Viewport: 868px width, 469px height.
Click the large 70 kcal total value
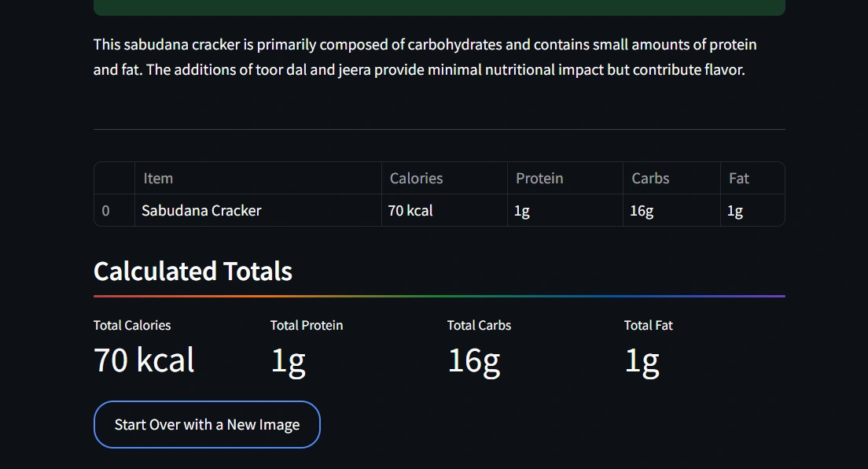point(144,360)
